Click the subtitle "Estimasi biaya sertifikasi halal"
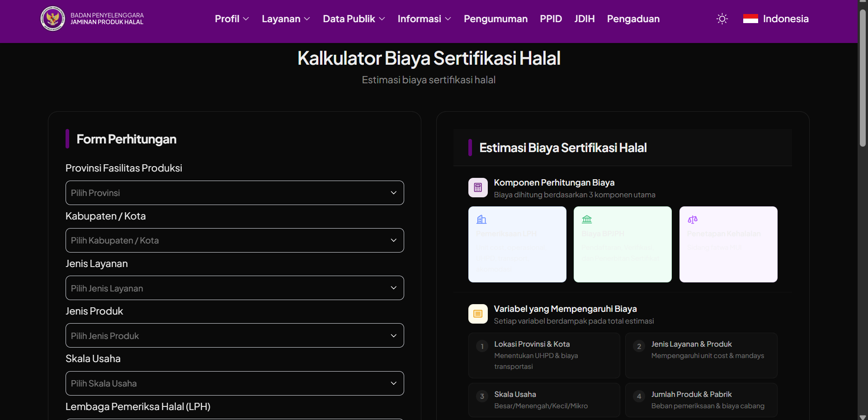The width and height of the screenshot is (868, 420). (429, 80)
